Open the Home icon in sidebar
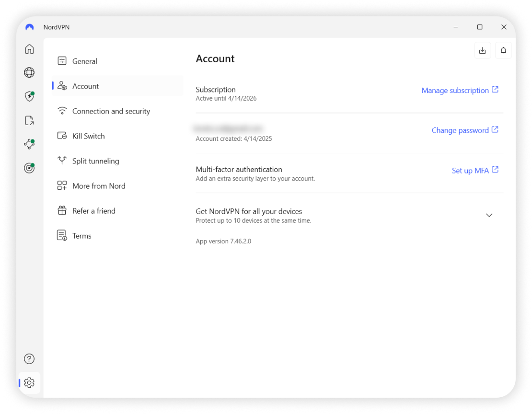The width and height of the screenshot is (532, 414). pyautogui.click(x=29, y=49)
